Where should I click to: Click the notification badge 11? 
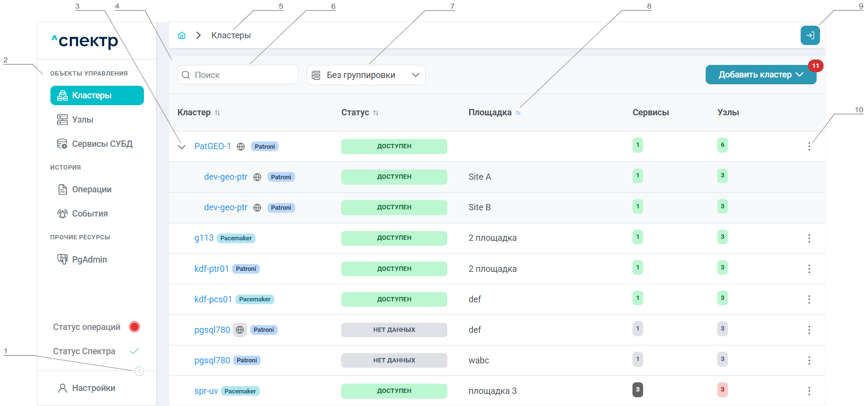click(816, 66)
